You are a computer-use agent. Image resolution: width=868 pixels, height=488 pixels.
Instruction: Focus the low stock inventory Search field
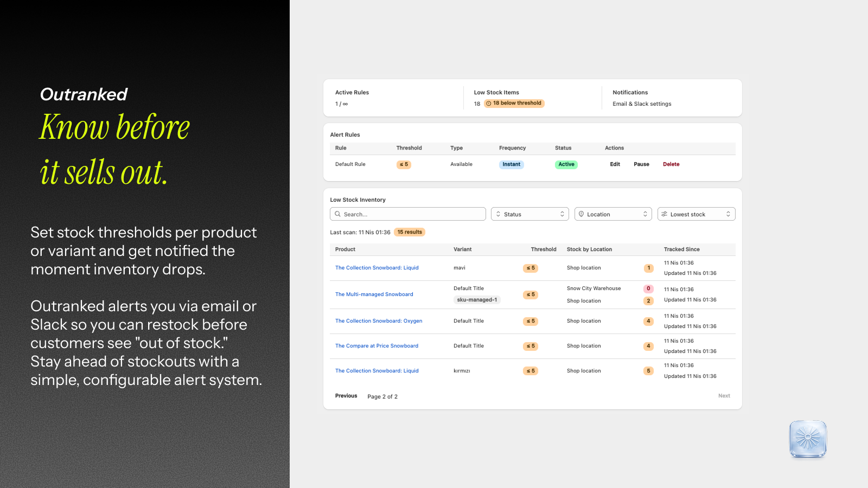pos(408,214)
